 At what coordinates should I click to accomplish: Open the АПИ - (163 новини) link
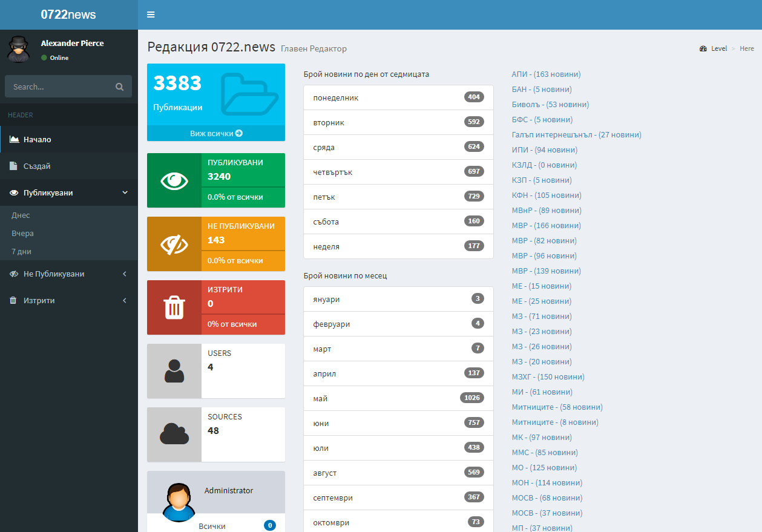pos(546,74)
